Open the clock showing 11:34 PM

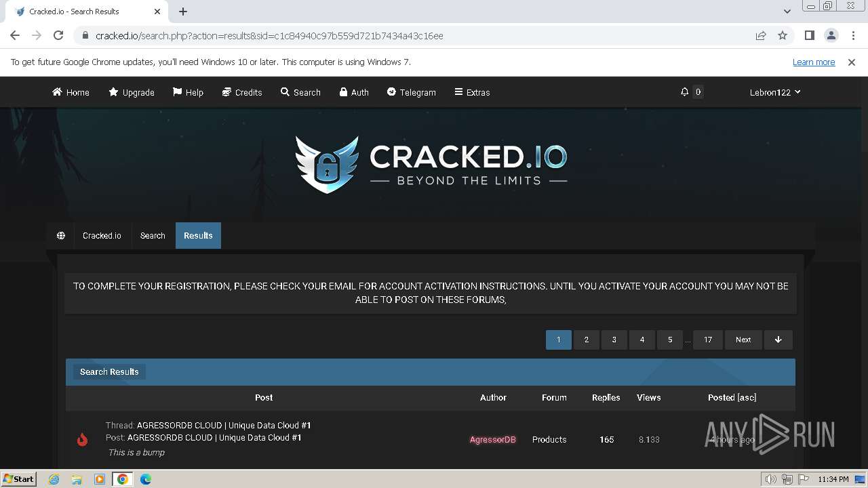coord(833,479)
